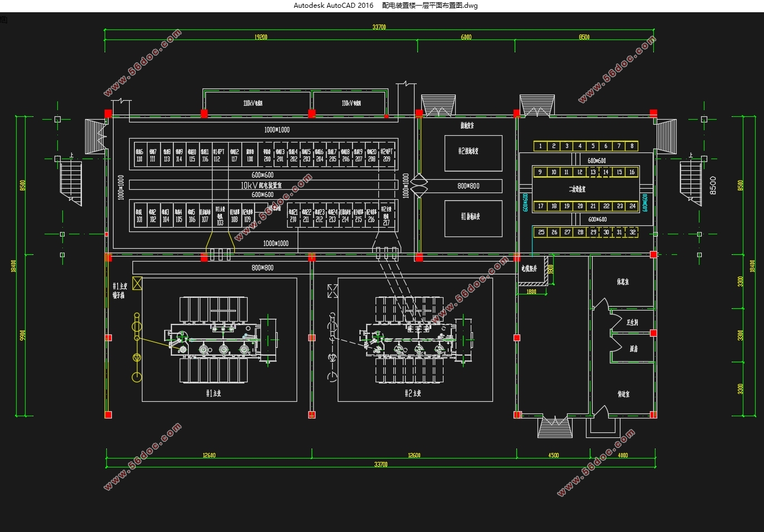This screenshot has width=764, height=532.
Task: Click the #1 main transformer caption
Action: 214,393
